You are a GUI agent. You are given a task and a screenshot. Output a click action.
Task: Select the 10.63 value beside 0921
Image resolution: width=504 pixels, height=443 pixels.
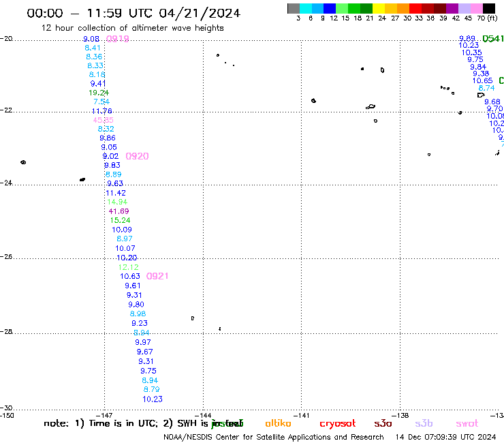[x=130, y=276]
